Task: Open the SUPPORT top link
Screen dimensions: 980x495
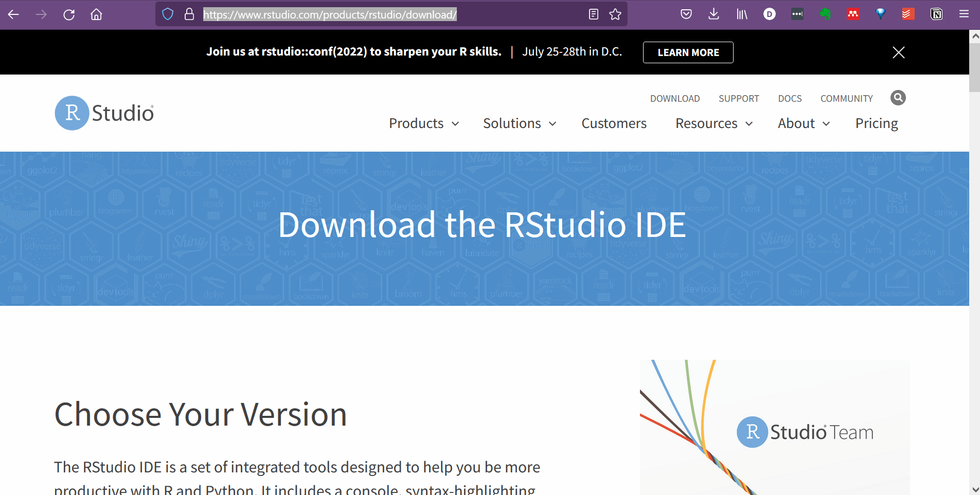Action: (x=739, y=99)
